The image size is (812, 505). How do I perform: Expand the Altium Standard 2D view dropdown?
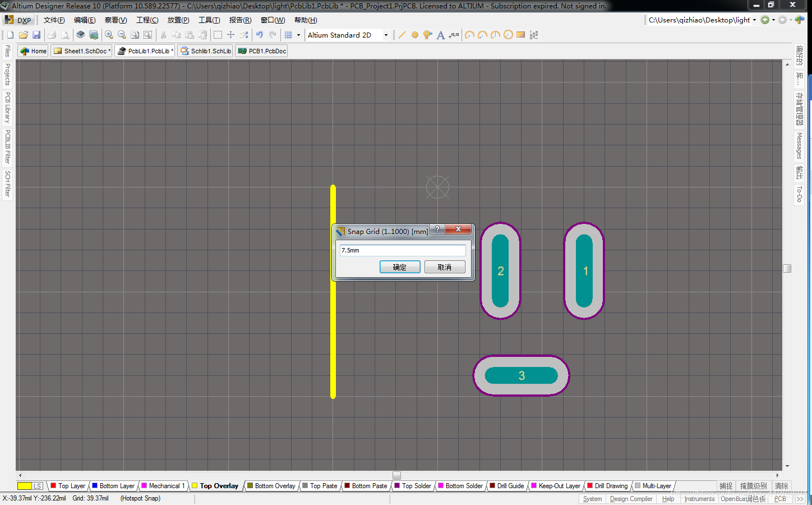[386, 35]
